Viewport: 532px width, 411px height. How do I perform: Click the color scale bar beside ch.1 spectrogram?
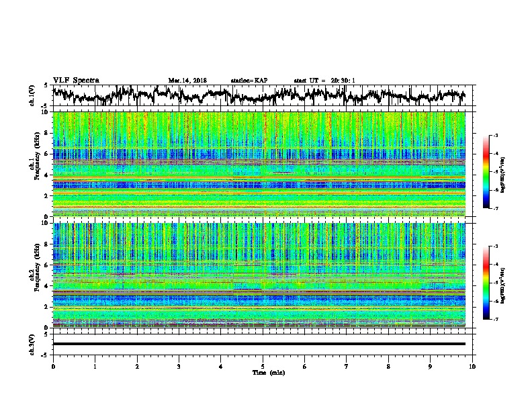point(486,172)
